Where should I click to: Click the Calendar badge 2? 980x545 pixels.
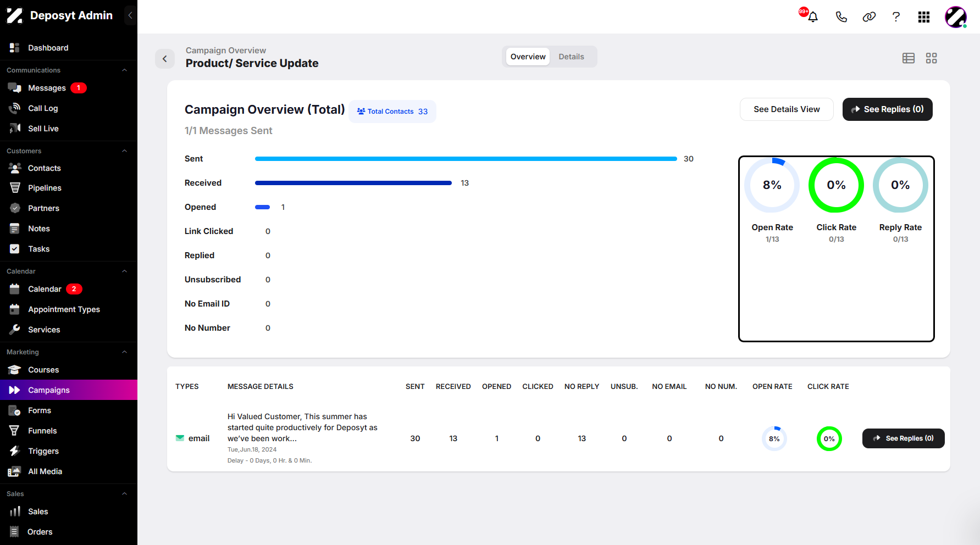(74, 289)
